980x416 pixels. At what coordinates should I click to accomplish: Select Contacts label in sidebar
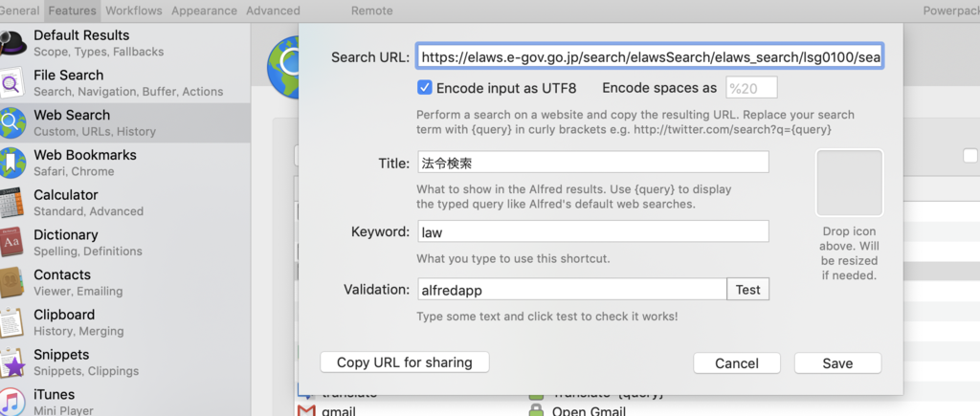[62, 275]
